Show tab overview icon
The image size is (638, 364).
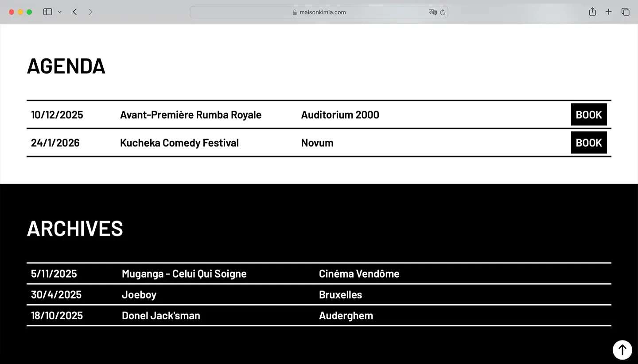pyautogui.click(x=625, y=12)
